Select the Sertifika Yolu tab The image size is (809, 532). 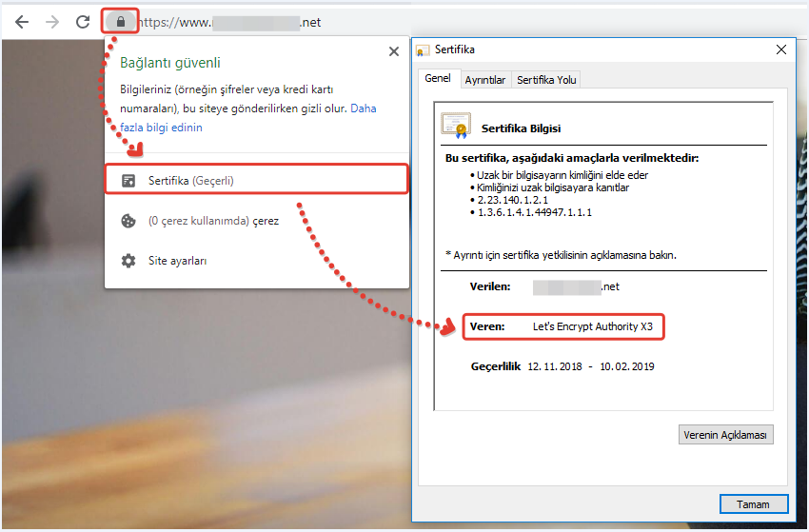[x=546, y=80]
